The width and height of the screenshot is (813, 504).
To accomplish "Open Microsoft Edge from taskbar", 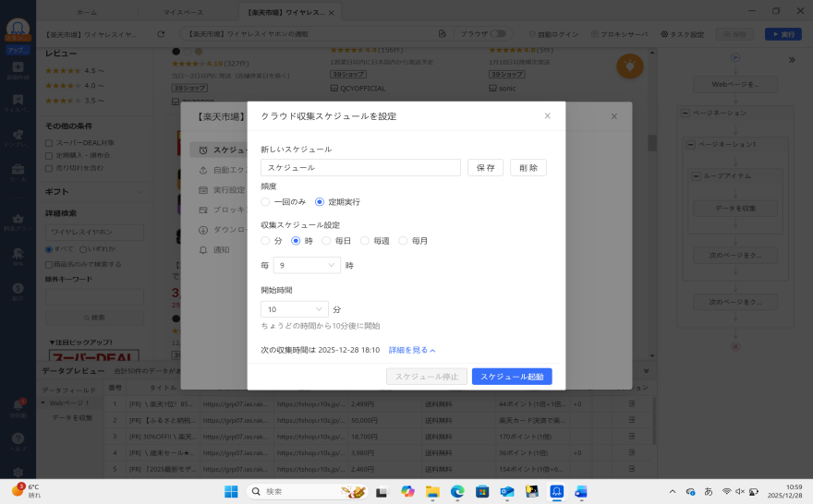I will (456, 492).
